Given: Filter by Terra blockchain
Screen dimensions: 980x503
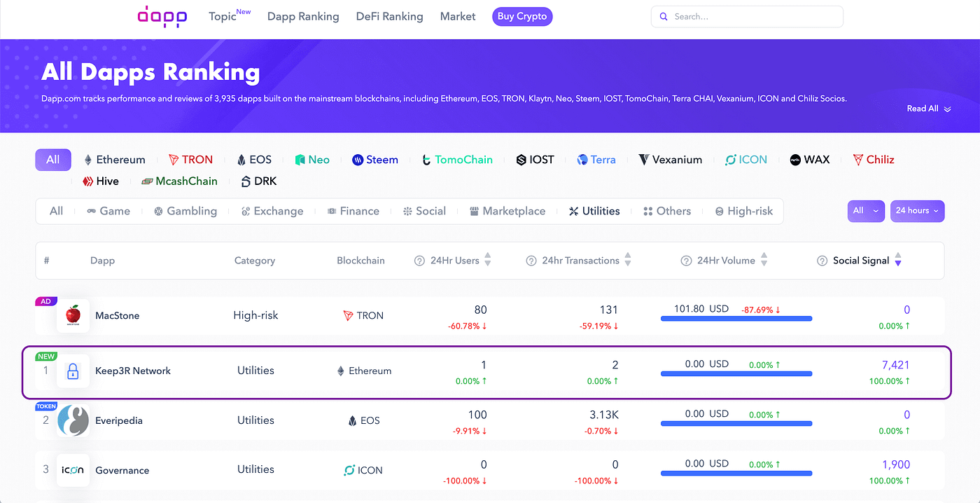Looking at the screenshot, I should 596,160.
